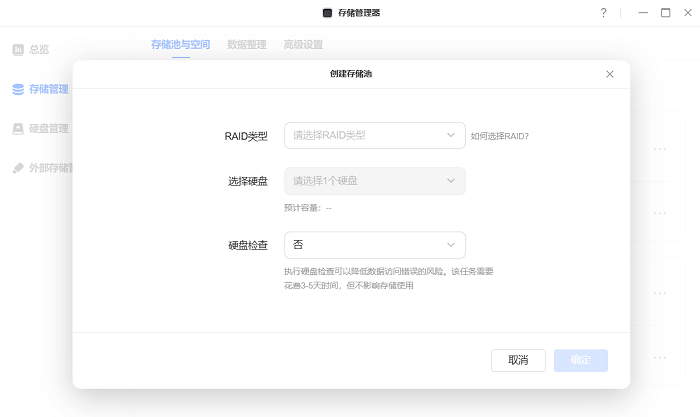The image size is (700, 417).
Task: Expand the 选择硬盘 dropdown
Action: pyautogui.click(x=374, y=181)
